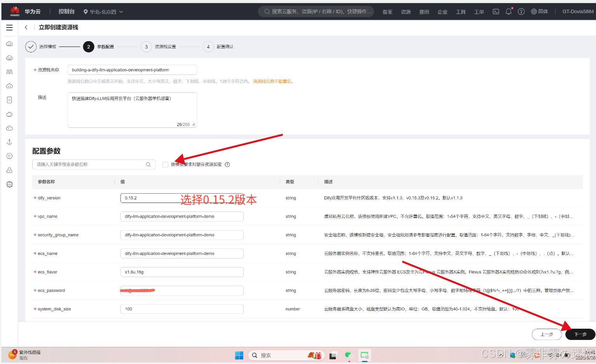Open the 企业 menu

pyautogui.click(x=443, y=12)
